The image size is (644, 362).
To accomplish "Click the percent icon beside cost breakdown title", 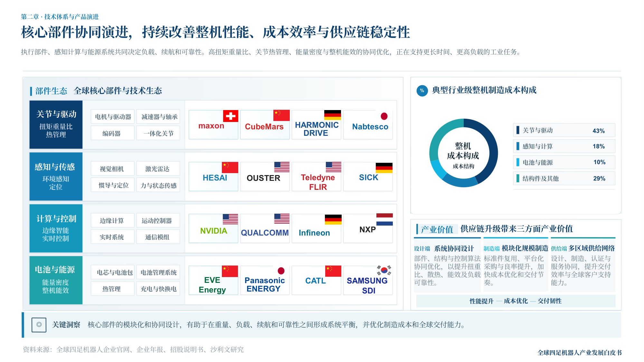I will 422,91.
